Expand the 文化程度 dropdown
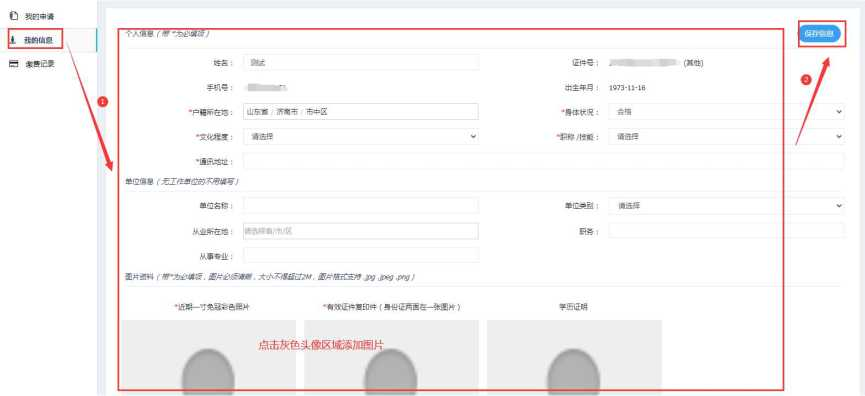The width and height of the screenshot is (865, 396). coord(361,136)
